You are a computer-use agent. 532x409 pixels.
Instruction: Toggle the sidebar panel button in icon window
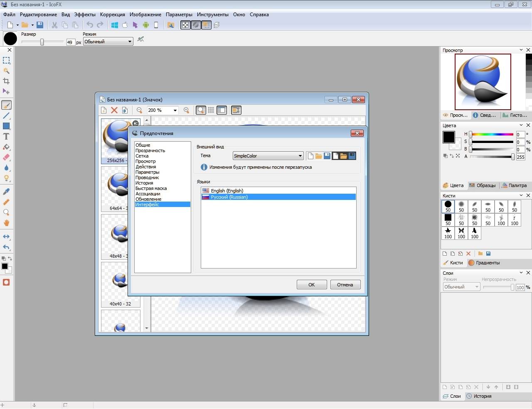coord(222,110)
